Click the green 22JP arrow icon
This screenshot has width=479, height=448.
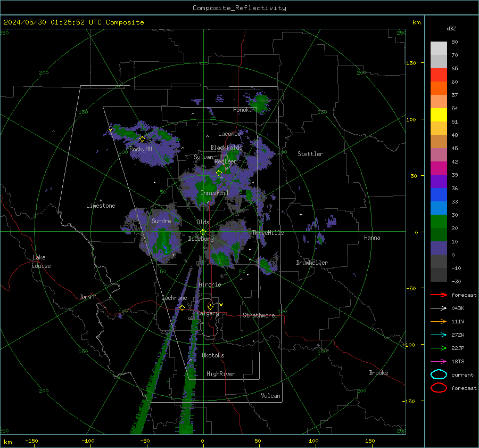[x=439, y=348]
